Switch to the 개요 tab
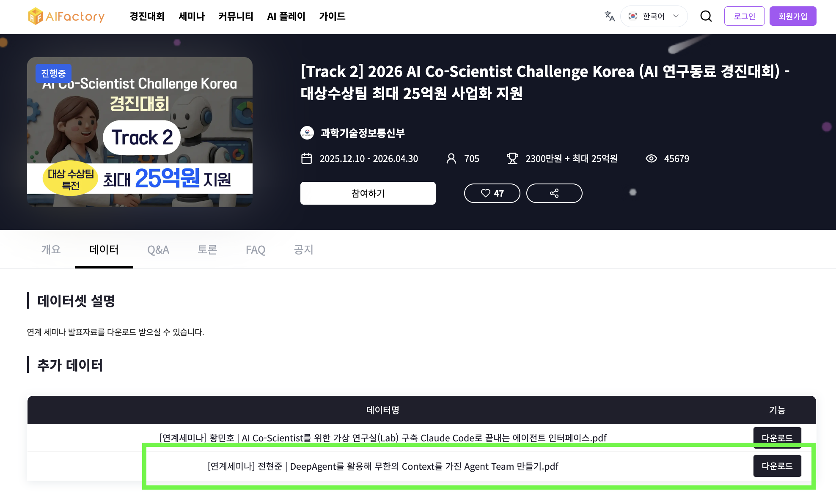Screen dimensions: 836x504 pos(51,249)
